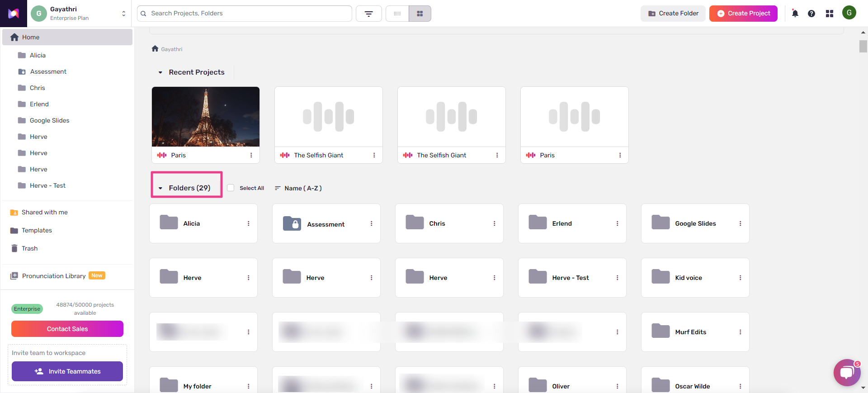The width and height of the screenshot is (868, 393).
Task: Click the Create Folder button
Action: tap(673, 14)
